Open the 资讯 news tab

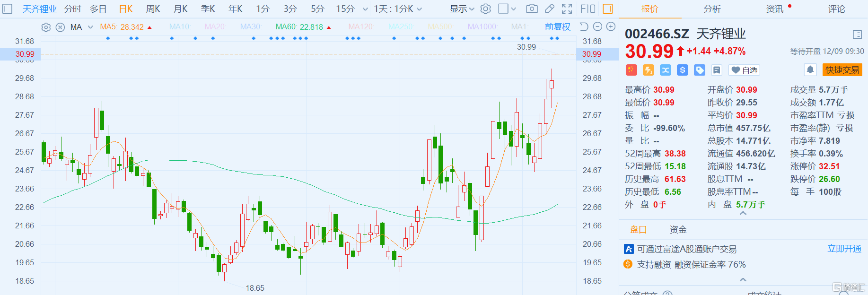pos(774,9)
